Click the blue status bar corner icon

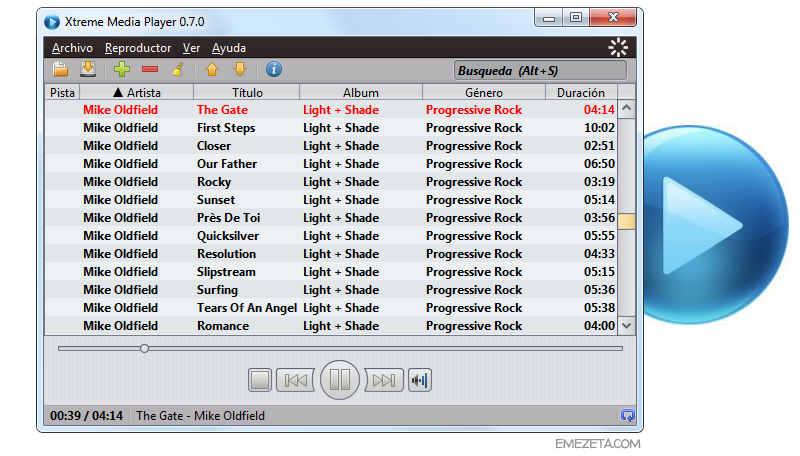tap(628, 415)
